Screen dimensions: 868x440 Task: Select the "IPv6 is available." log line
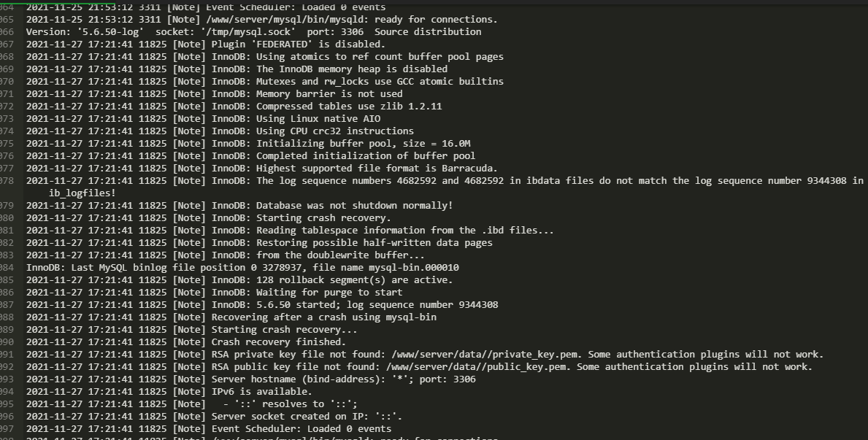click(x=169, y=392)
